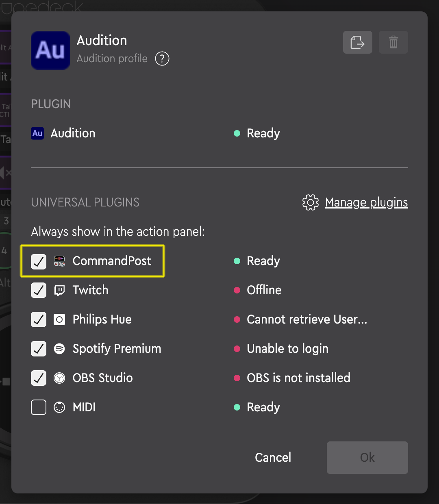Open the Manage plugins gear icon
Image resolution: width=439 pixels, height=504 pixels.
pyautogui.click(x=310, y=202)
